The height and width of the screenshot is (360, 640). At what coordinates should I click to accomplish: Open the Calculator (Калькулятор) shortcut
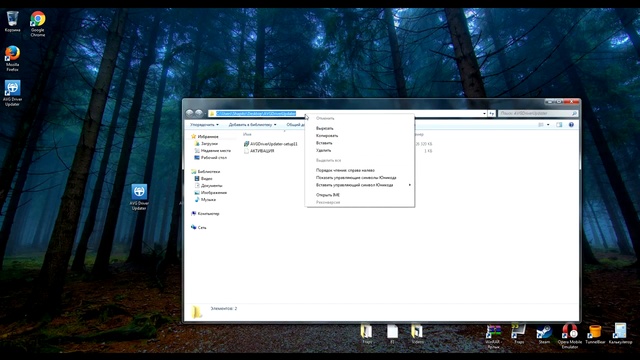620,334
